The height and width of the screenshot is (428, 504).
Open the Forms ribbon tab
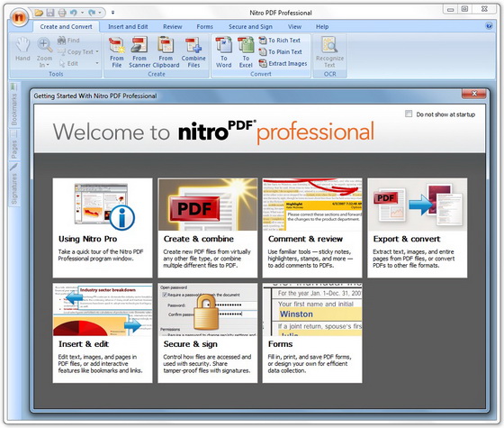coord(205,27)
